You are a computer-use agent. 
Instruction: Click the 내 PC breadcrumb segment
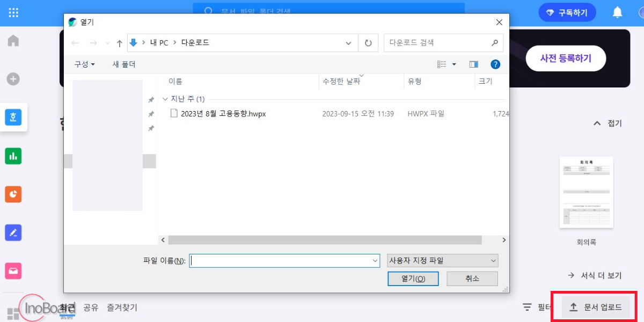[x=159, y=43]
